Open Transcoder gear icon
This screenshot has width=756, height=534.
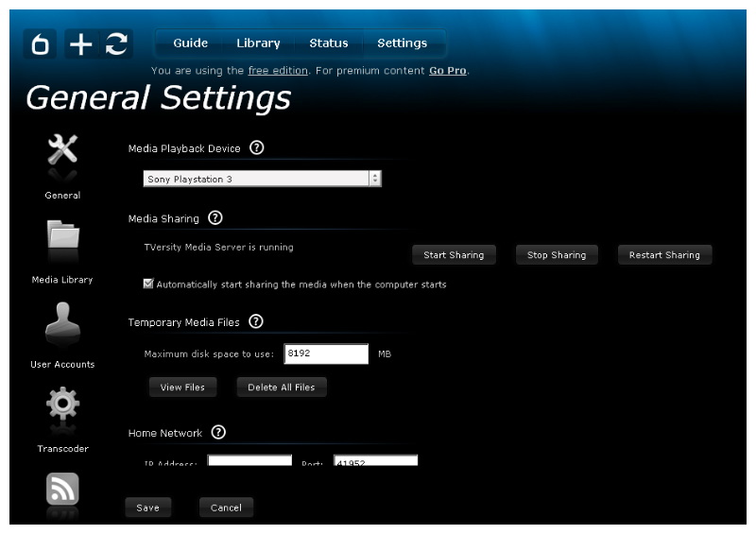point(62,404)
